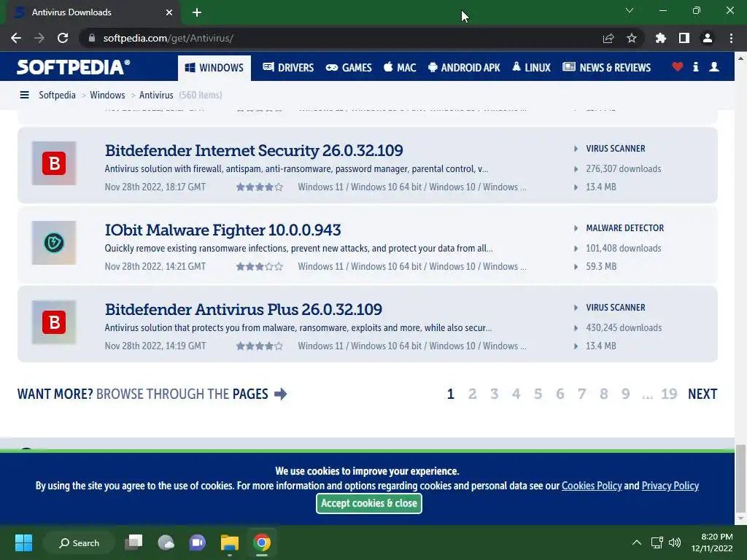Viewport: 747px width, 560px height.
Task: Close the Antivirus Downloads tab
Action: (169, 12)
